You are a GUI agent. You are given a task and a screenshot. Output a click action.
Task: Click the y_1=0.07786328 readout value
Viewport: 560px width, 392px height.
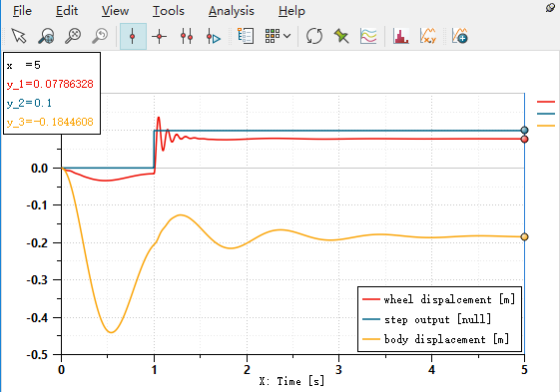(x=50, y=84)
